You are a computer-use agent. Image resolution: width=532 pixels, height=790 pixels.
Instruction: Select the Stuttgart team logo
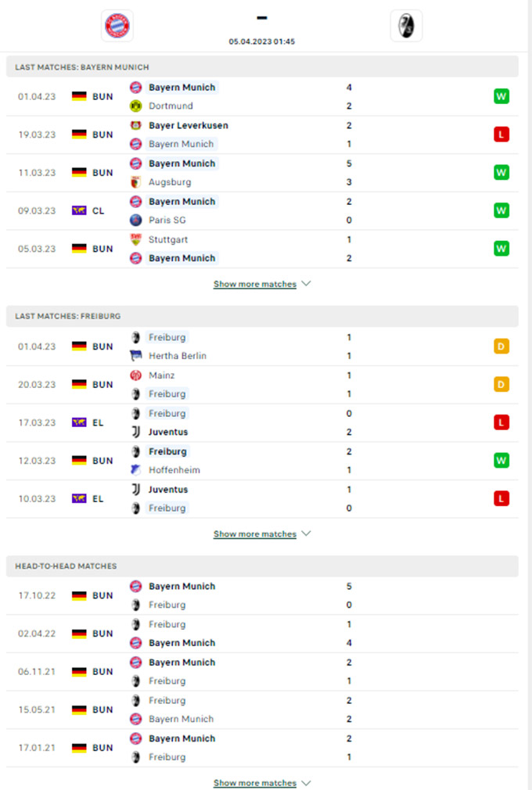pos(135,240)
